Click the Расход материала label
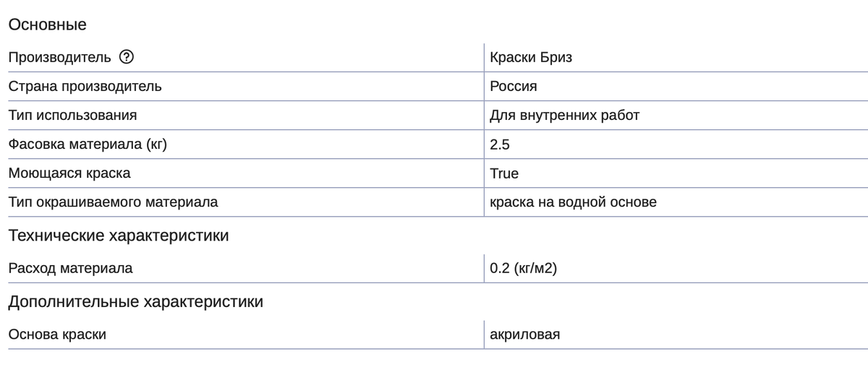Screen dimensions: 868x367 click(x=70, y=269)
